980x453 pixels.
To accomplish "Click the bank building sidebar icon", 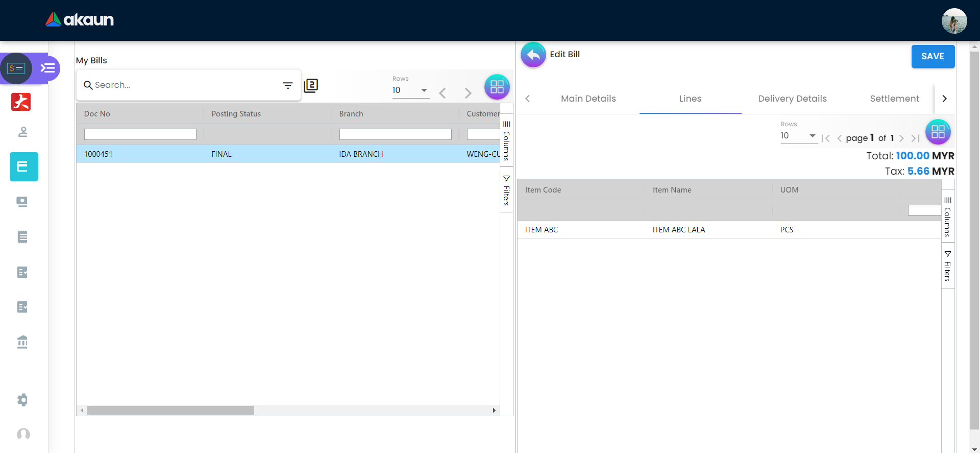I will [22, 342].
